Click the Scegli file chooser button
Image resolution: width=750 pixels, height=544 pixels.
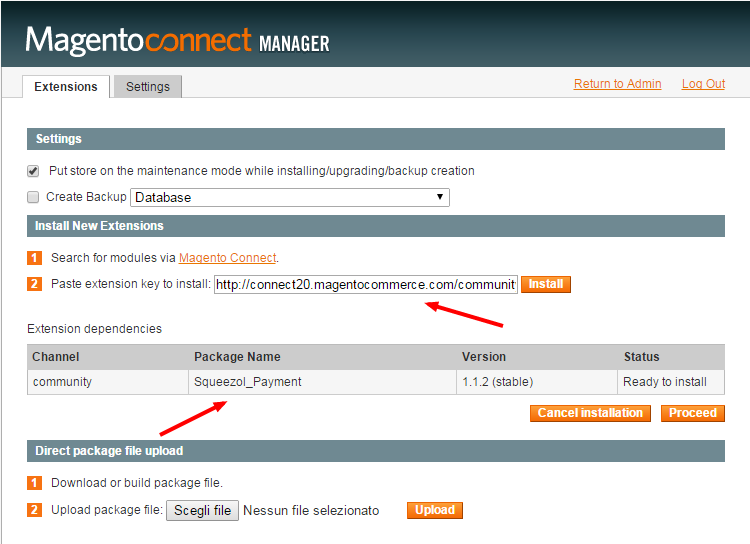click(x=202, y=511)
